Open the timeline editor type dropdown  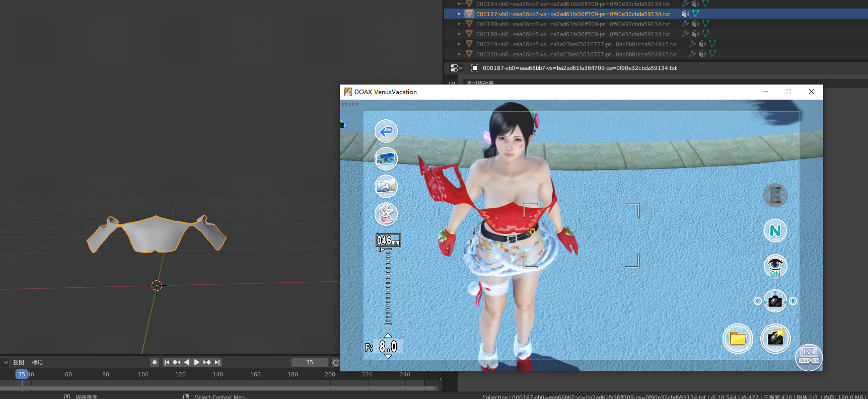(x=5, y=362)
